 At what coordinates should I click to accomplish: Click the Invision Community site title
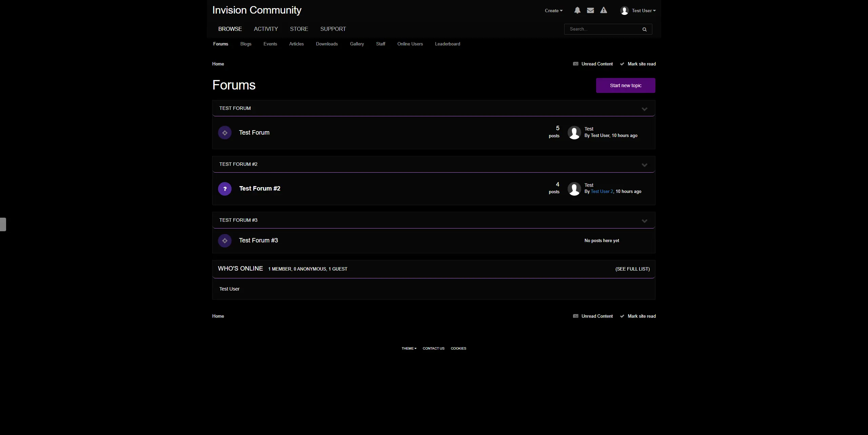point(257,10)
